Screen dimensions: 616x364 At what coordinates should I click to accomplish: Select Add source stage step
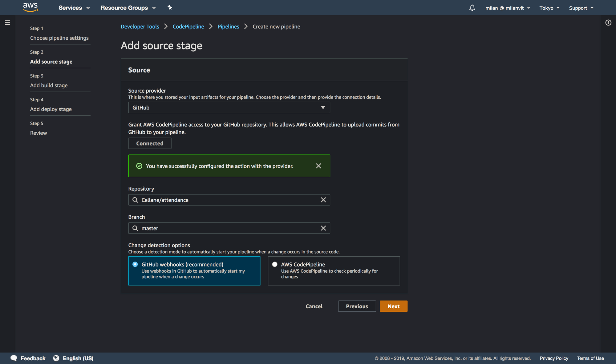point(51,62)
